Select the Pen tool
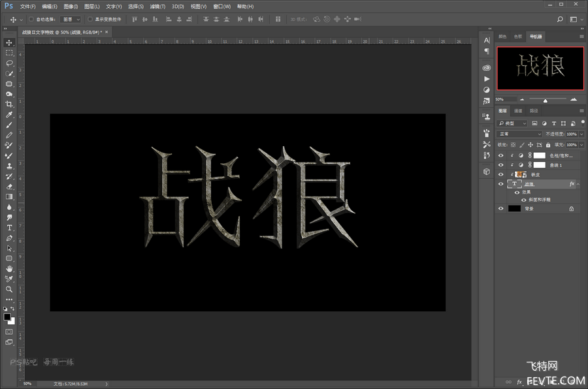The height and width of the screenshot is (389, 588). 9,238
